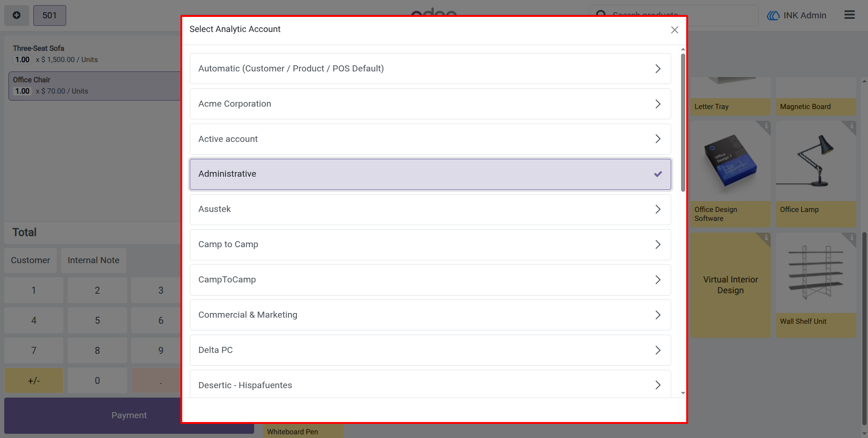Tap numpad key 7
The height and width of the screenshot is (438, 868).
click(x=34, y=351)
